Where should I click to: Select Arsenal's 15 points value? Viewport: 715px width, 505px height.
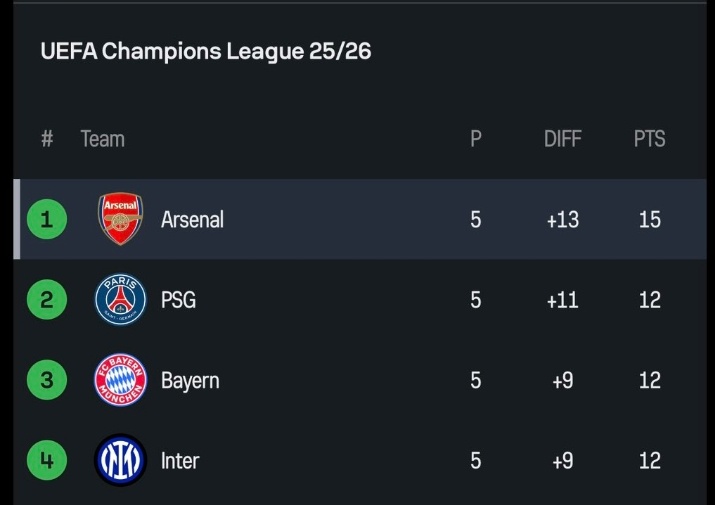pos(649,219)
